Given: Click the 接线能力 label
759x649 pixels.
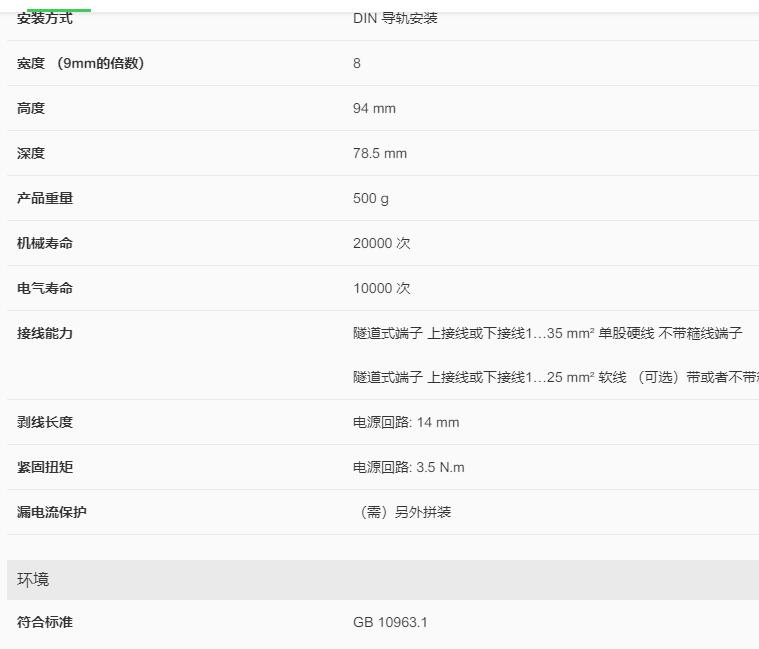Looking at the screenshot, I should click(45, 333).
